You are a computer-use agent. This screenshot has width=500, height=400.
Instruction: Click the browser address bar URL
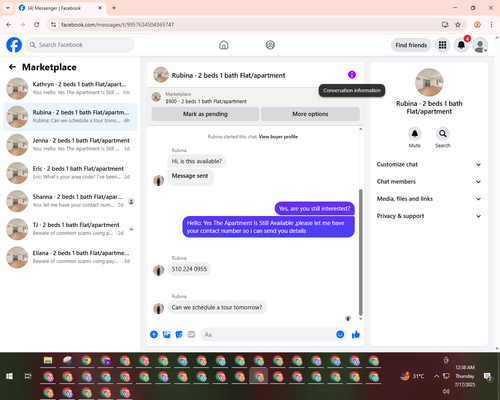click(x=117, y=25)
